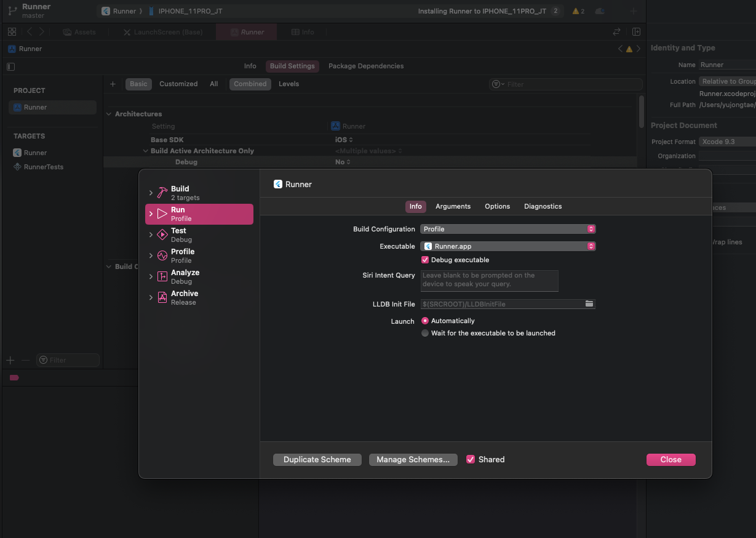Click the Duplicate Scheme button
This screenshot has width=756, height=538.
pos(317,459)
